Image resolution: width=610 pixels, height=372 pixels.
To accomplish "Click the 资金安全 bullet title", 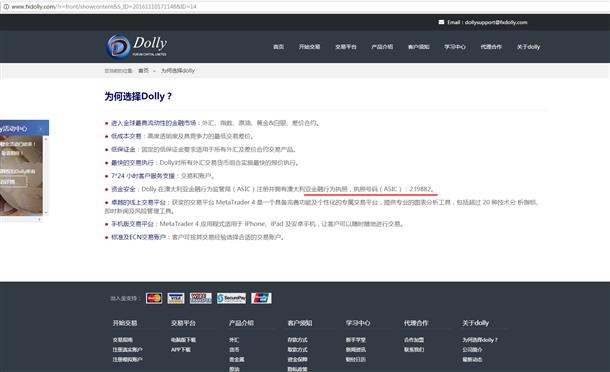I will [x=123, y=189].
